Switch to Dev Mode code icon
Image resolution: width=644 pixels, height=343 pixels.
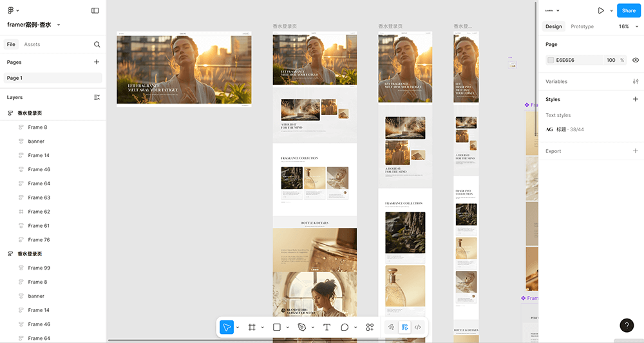pyautogui.click(x=418, y=327)
